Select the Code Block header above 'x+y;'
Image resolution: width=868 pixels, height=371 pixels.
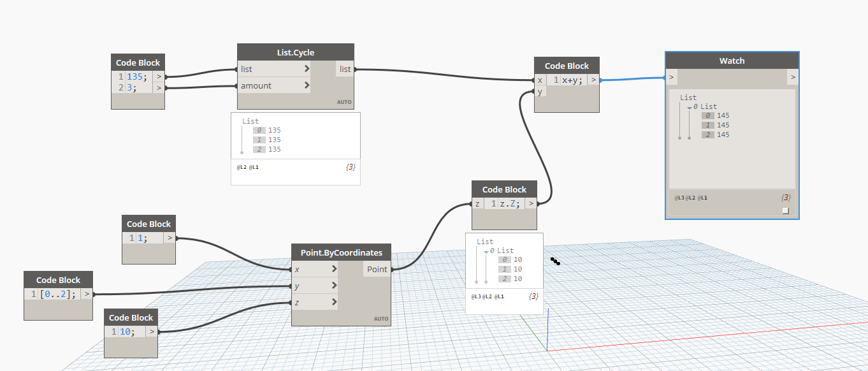pyautogui.click(x=567, y=66)
